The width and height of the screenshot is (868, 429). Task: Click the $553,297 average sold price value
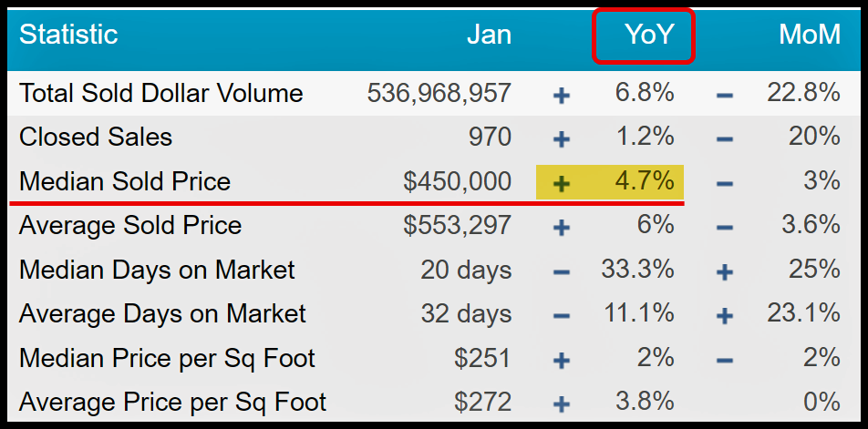[x=457, y=226]
